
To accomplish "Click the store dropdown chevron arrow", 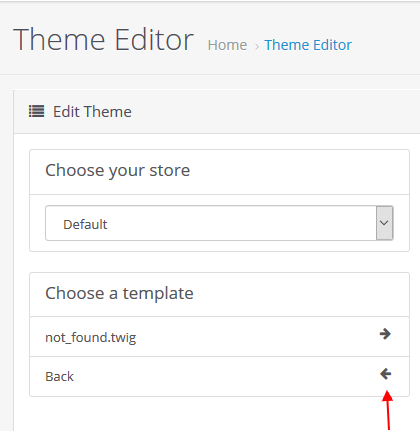I will point(384,223).
